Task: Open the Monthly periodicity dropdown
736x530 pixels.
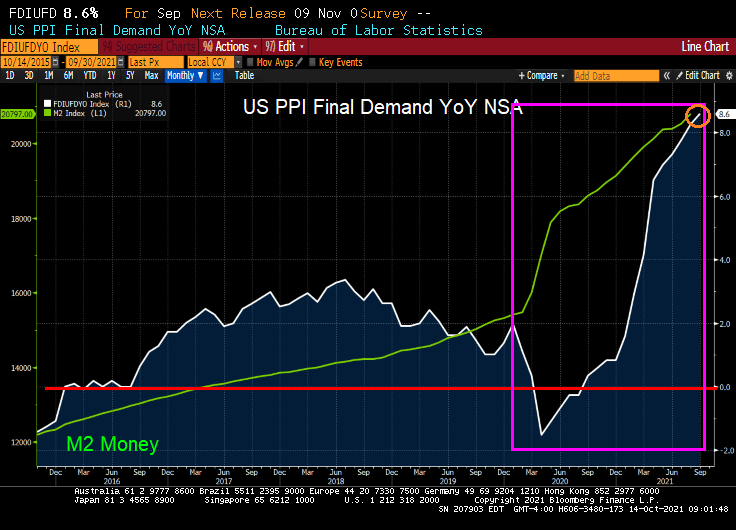Action: pos(183,75)
